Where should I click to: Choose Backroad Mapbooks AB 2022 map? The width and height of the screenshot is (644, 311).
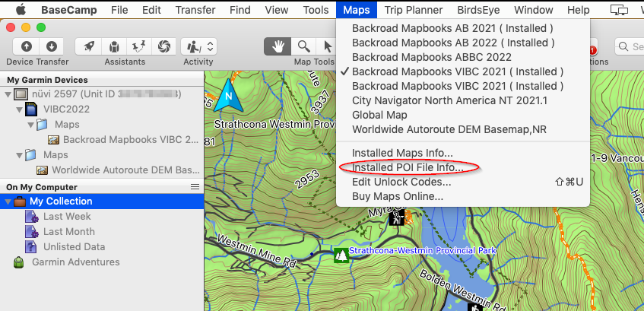click(463, 43)
